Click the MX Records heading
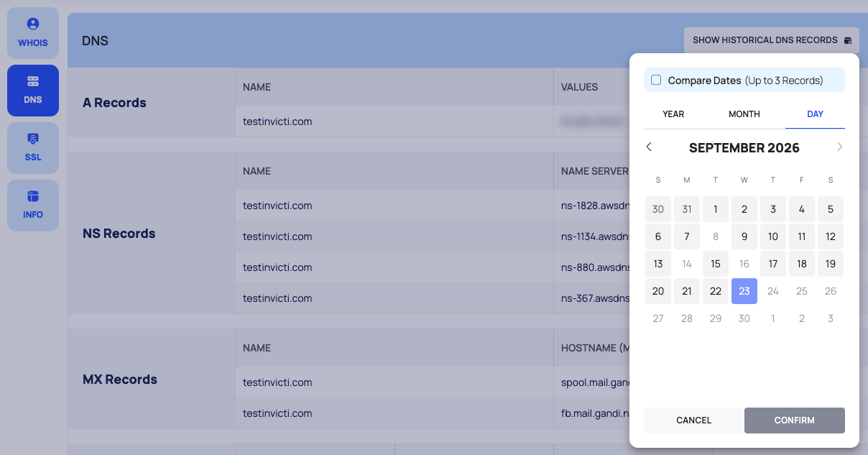The height and width of the screenshot is (455, 868). click(120, 380)
